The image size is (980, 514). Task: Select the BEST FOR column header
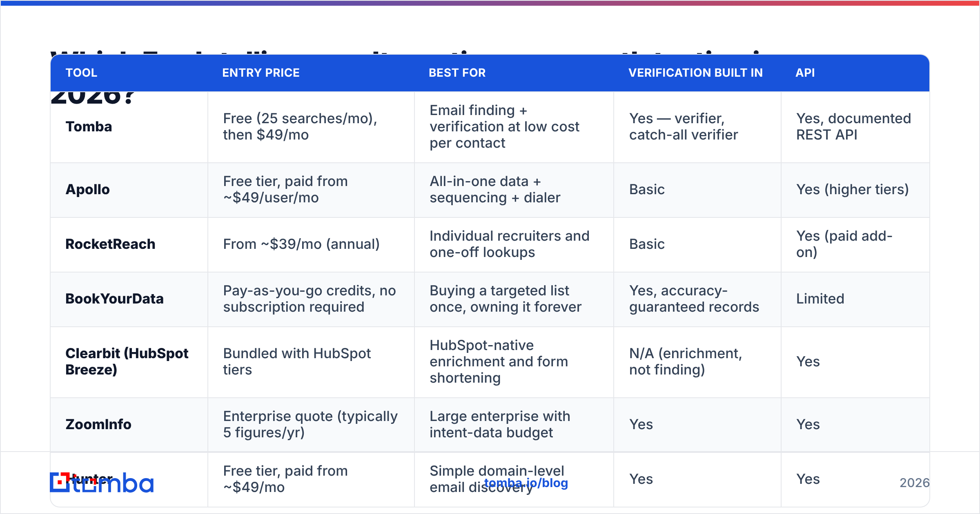point(457,73)
